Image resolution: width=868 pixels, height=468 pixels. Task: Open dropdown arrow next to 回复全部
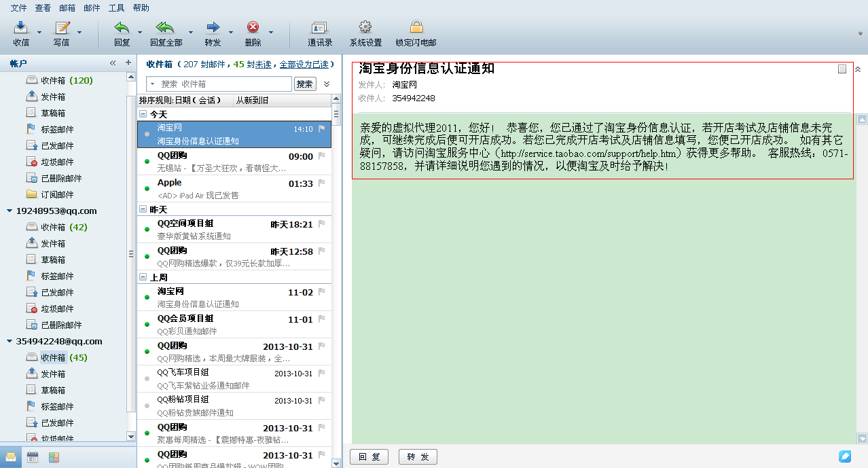[x=190, y=32]
